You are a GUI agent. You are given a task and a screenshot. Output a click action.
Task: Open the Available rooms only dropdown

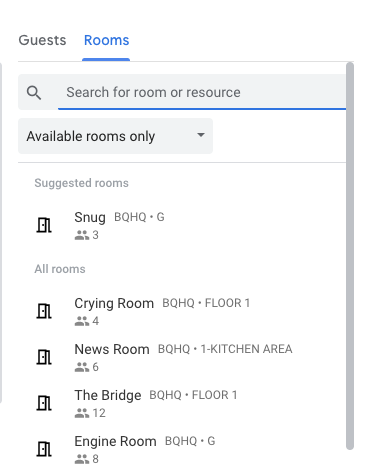click(115, 136)
